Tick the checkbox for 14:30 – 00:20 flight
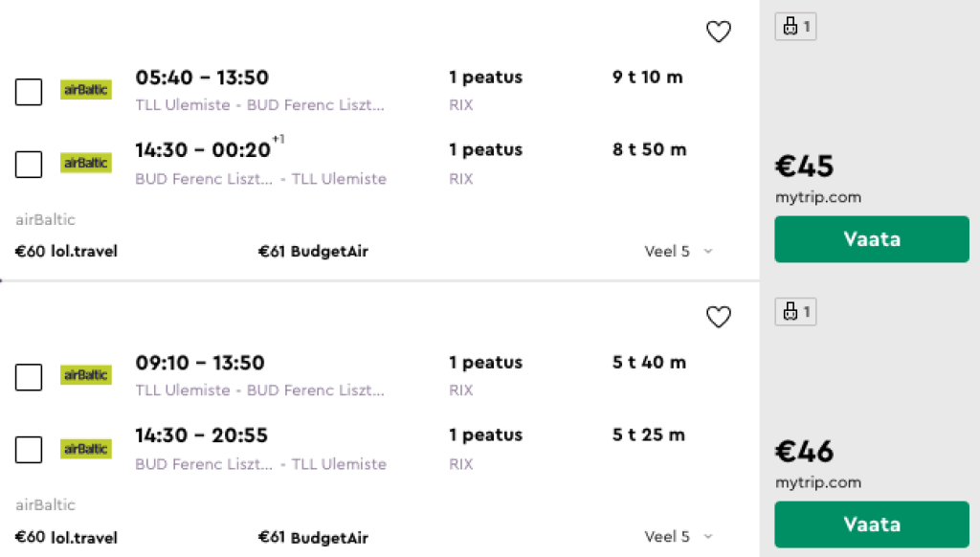Screen dimensions: 980x557 point(29,165)
